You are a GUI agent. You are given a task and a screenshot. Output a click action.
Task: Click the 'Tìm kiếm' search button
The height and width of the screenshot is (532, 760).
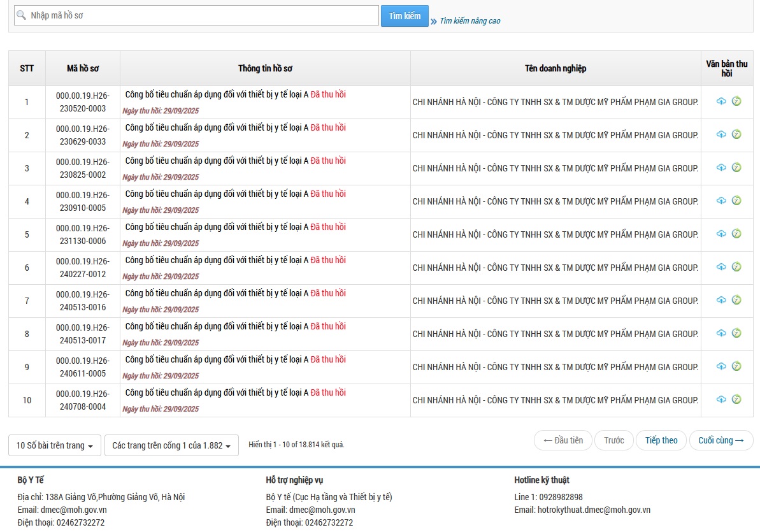[405, 16]
